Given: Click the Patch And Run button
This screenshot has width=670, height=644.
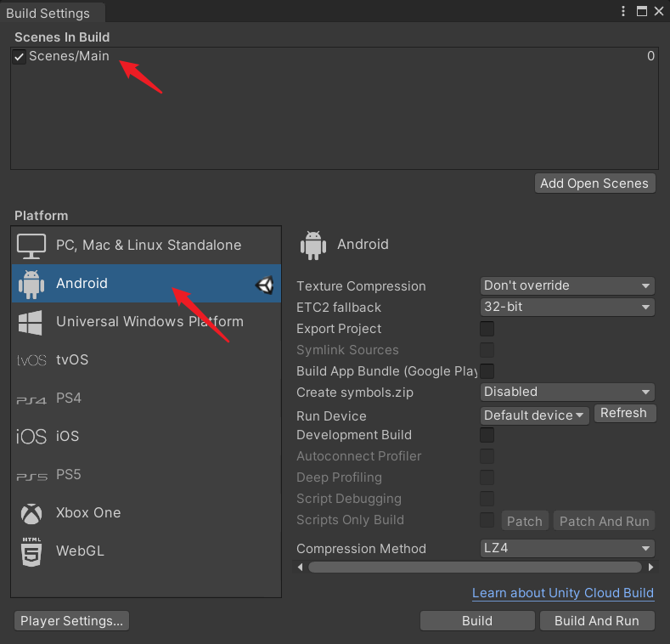Looking at the screenshot, I should coord(604,522).
